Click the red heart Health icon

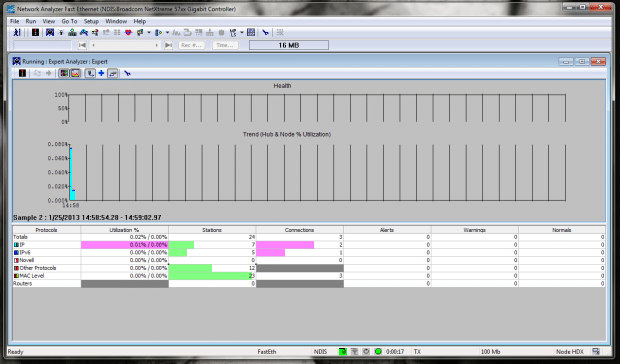point(128,32)
